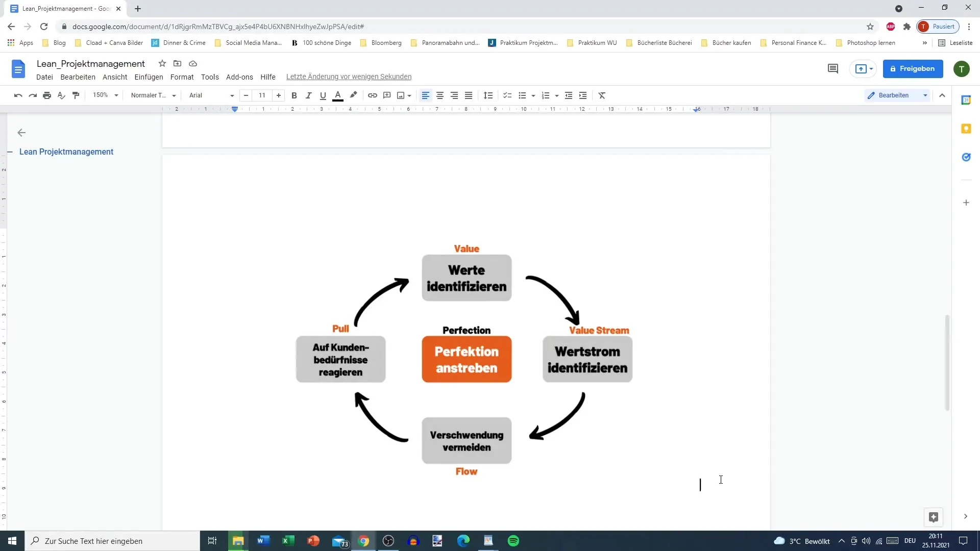The height and width of the screenshot is (551, 980).
Task: Open the Einfügen menu
Action: 149,77
